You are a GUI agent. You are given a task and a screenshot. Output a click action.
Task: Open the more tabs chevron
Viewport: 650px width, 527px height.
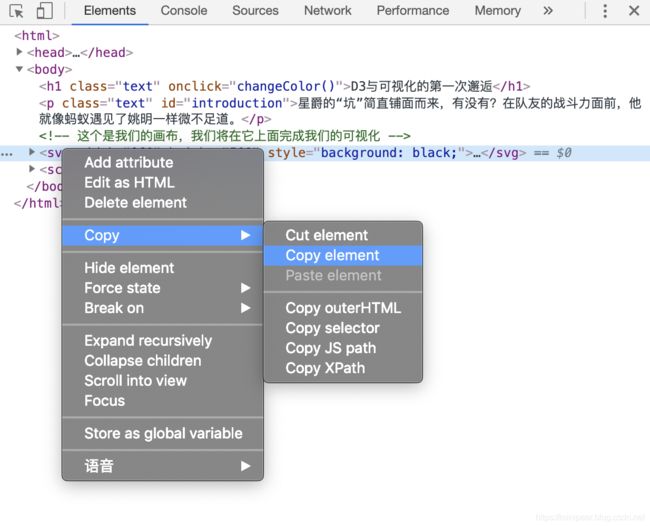pos(548,11)
